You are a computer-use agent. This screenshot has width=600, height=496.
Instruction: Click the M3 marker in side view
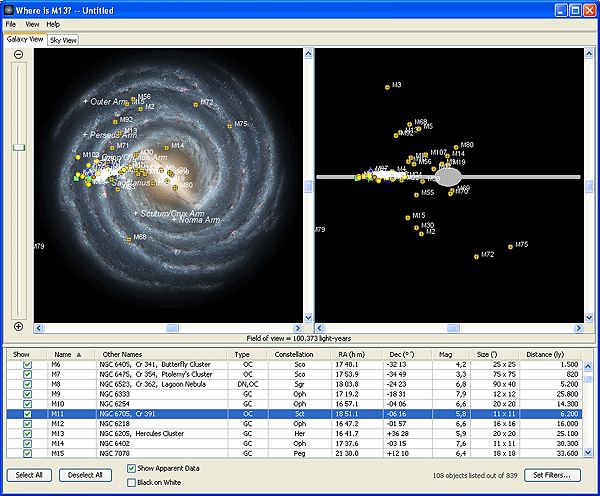pyautogui.click(x=387, y=87)
